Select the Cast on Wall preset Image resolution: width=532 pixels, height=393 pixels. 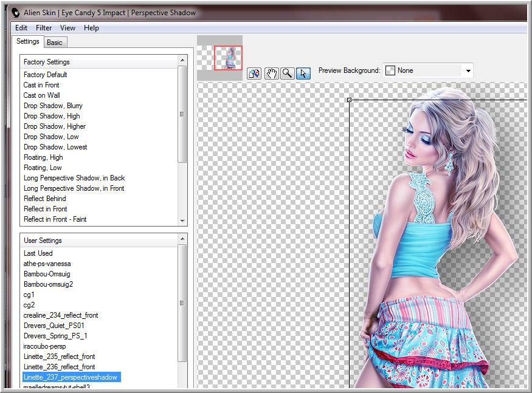click(x=41, y=95)
